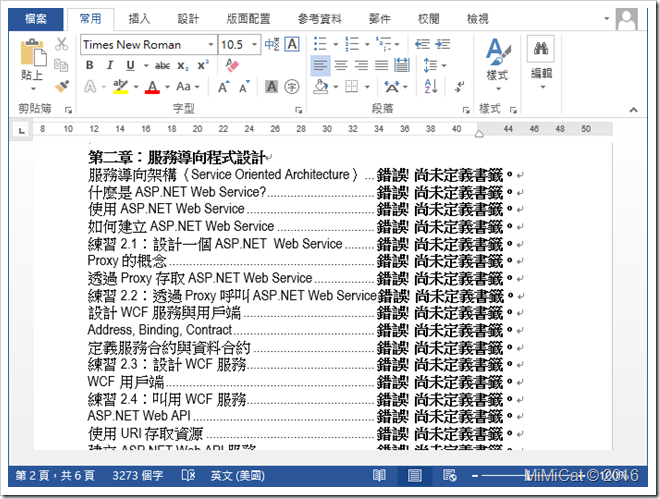
Task: Center-align the paragraph
Action: click(341, 65)
